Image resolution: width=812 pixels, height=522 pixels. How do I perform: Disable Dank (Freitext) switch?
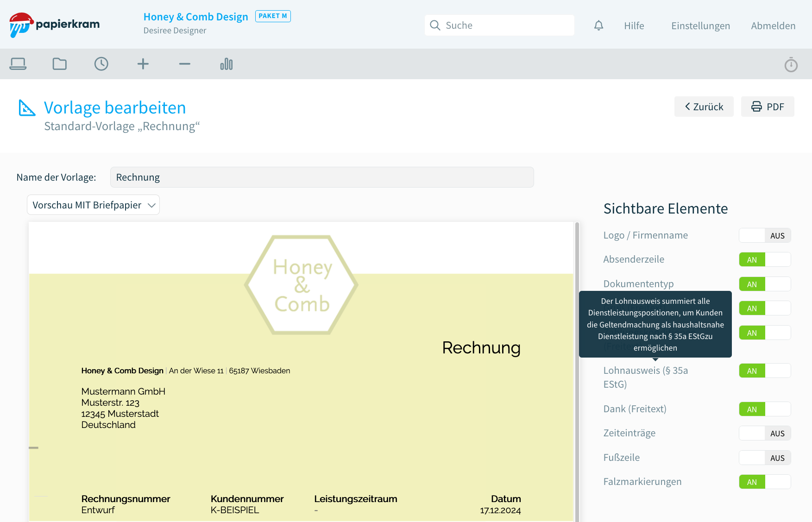765,409
